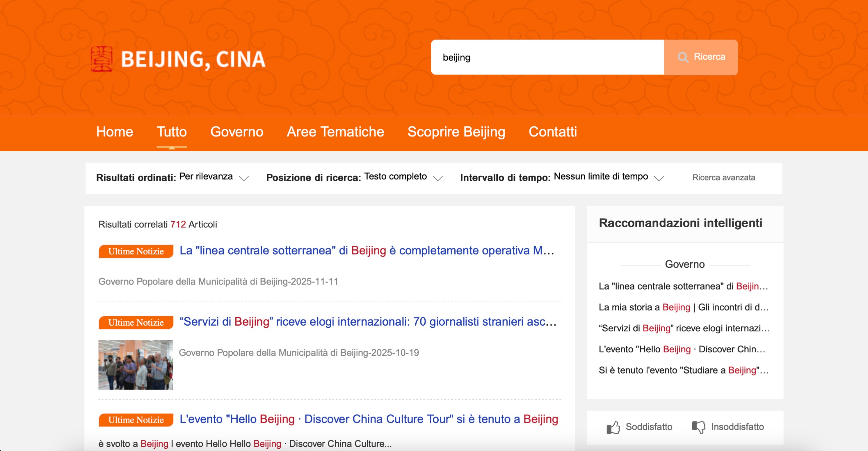The width and height of the screenshot is (868, 451).
Task: Click Ultime Notizie badge beside Servizi article
Action: tap(136, 323)
